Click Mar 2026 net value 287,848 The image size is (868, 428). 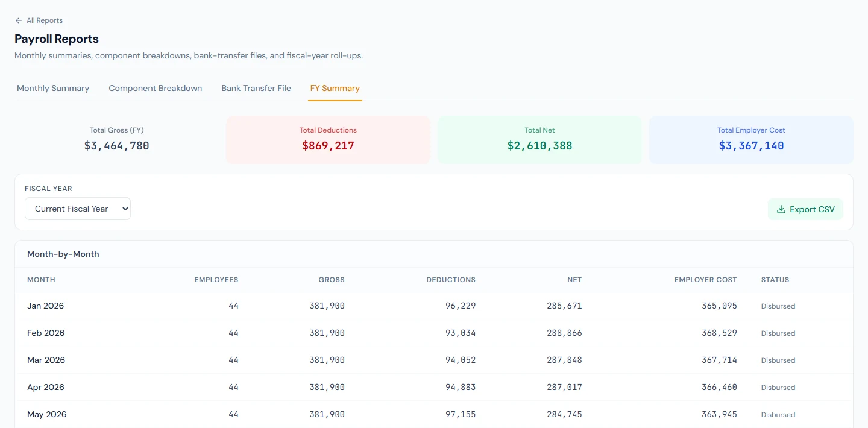[x=565, y=360]
